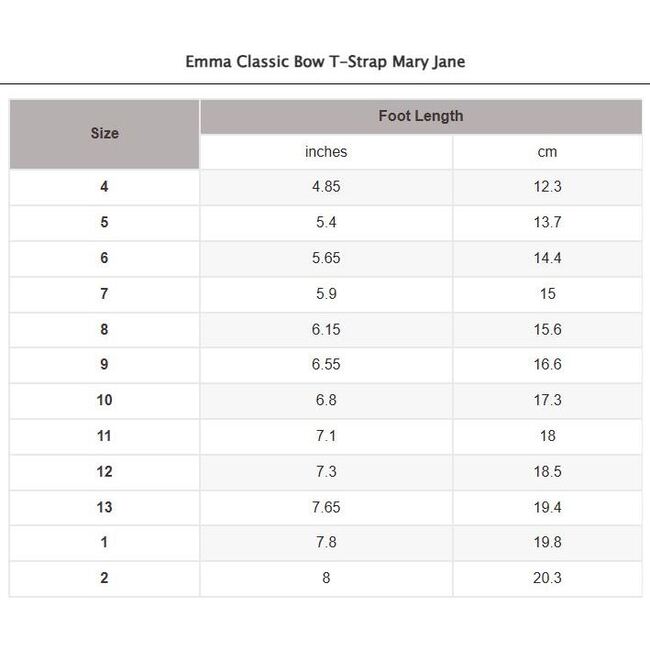Select the 7.65 inches cell
This screenshot has width=650, height=650.
click(x=326, y=507)
